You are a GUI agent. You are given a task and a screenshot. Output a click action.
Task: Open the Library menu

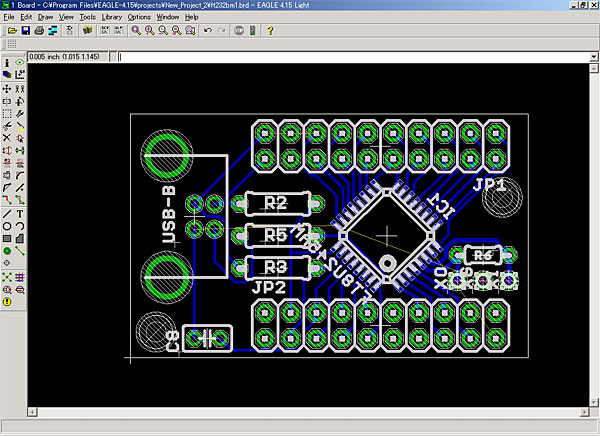tap(112, 17)
